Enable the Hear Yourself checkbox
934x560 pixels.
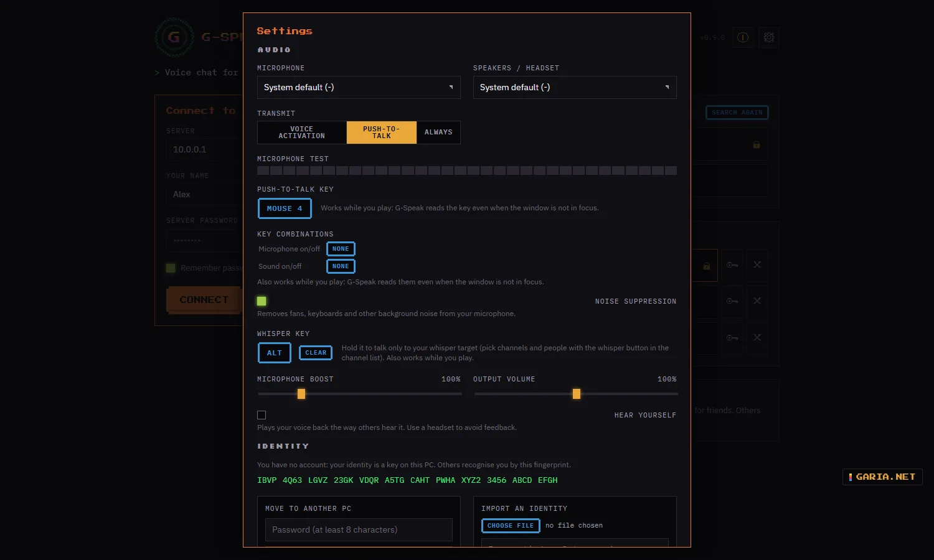pyautogui.click(x=262, y=415)
